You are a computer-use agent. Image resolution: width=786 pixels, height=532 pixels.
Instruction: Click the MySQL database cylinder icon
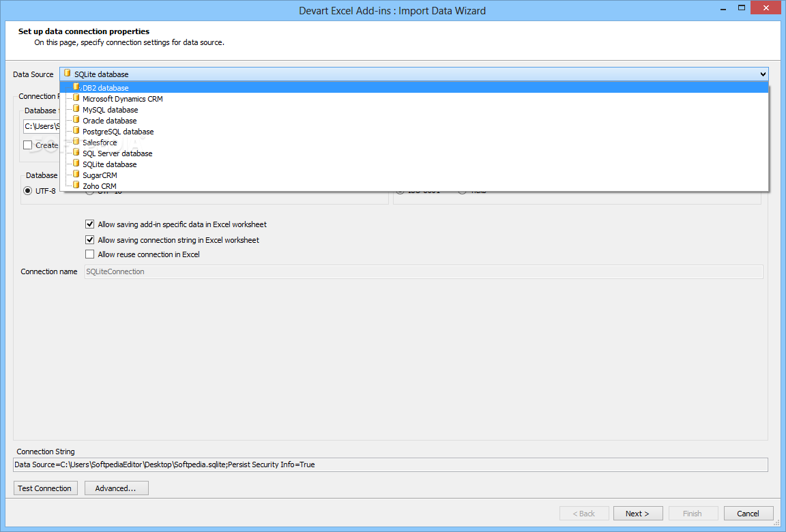(76, 109)
